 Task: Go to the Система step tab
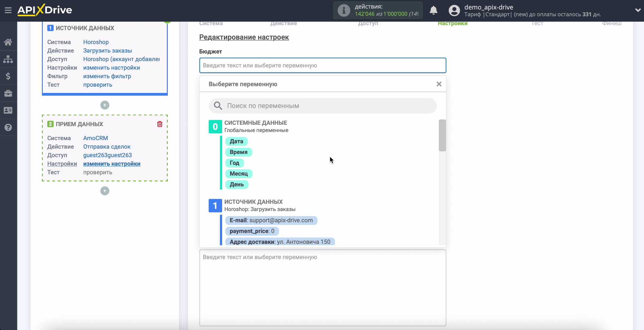211,23
